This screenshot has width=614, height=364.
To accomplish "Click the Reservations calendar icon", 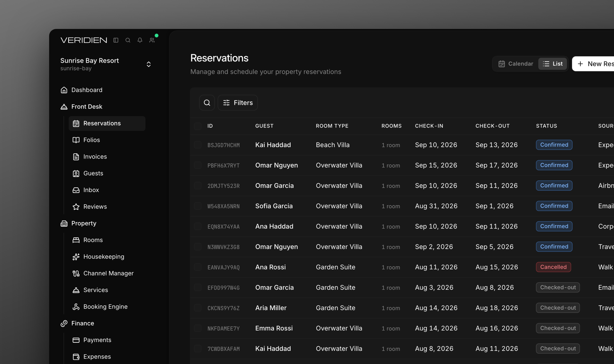I will (76, 123).
